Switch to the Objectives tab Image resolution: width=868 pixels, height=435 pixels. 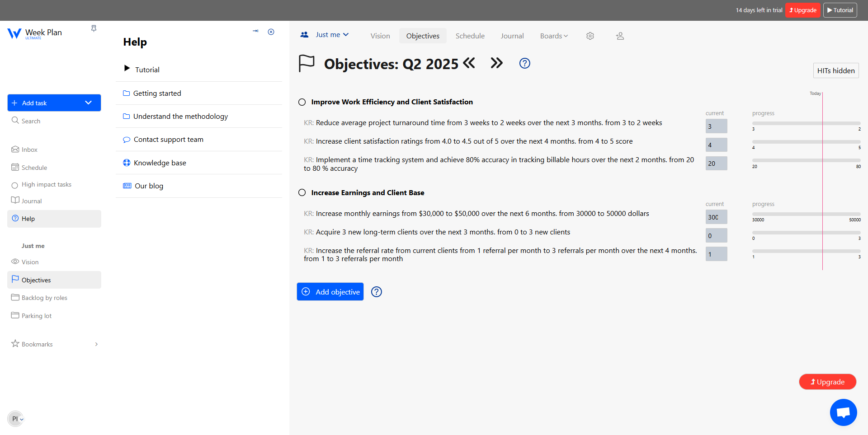tap(423, 36)
